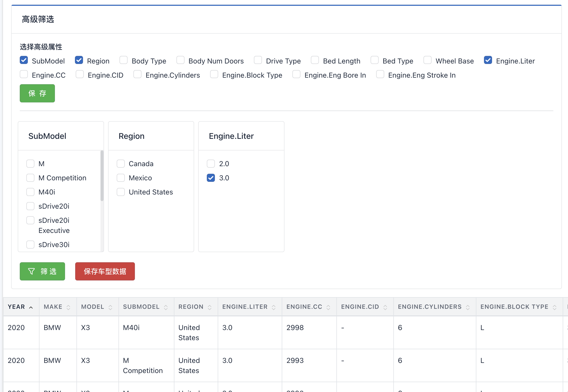The height and width of the screenshot is (392, 568).
Task: Click the red 保存车型数据 button
Action: coord(105,271)
